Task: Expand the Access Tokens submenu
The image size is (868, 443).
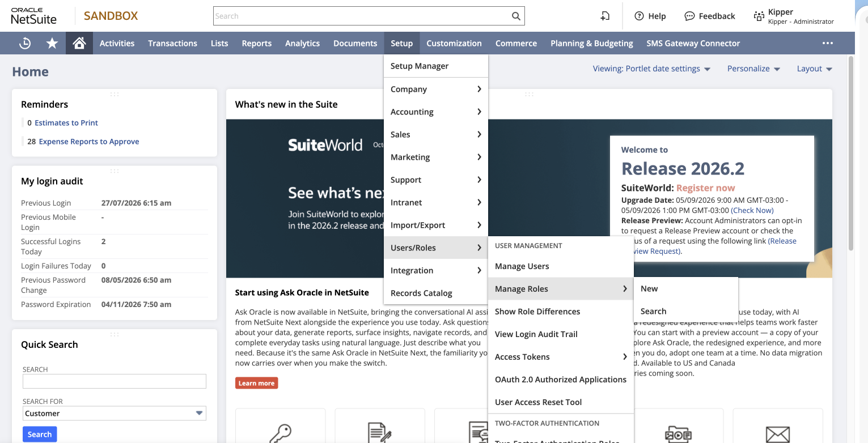Action: coord(561,356)
